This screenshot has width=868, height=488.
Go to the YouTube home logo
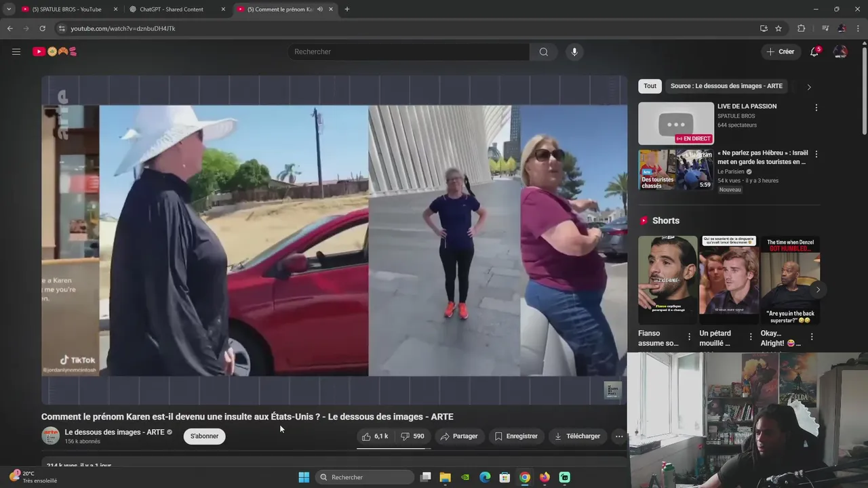[55, 52]
